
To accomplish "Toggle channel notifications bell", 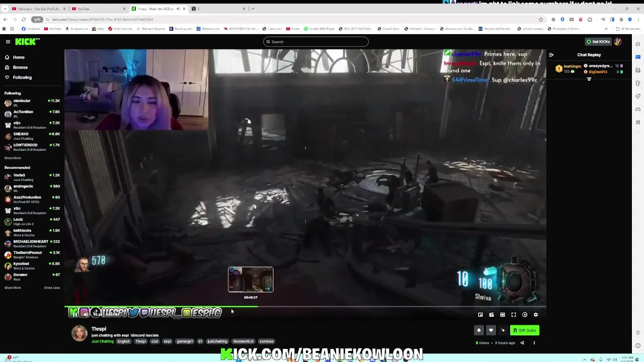I will [479, 330].
